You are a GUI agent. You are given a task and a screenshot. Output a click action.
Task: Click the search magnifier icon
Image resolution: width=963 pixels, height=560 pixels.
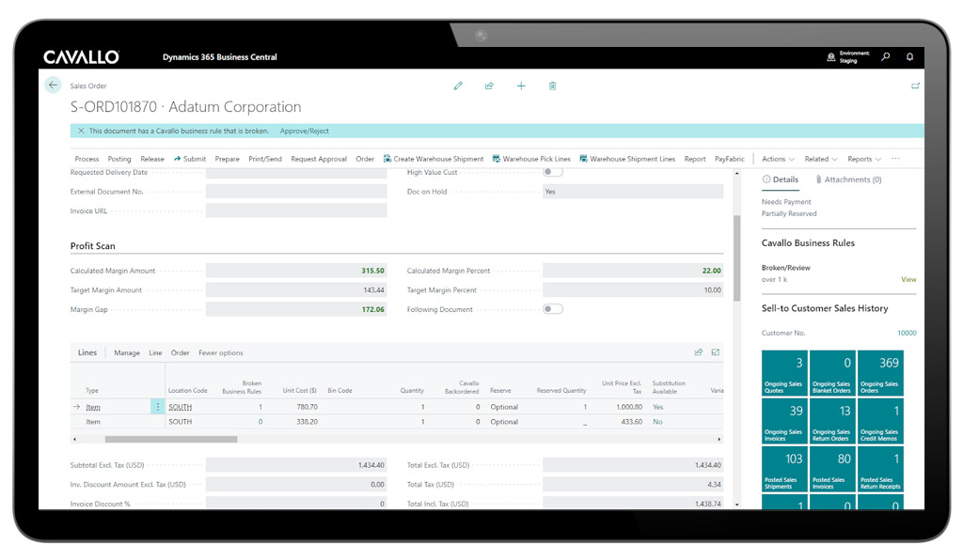886,56
